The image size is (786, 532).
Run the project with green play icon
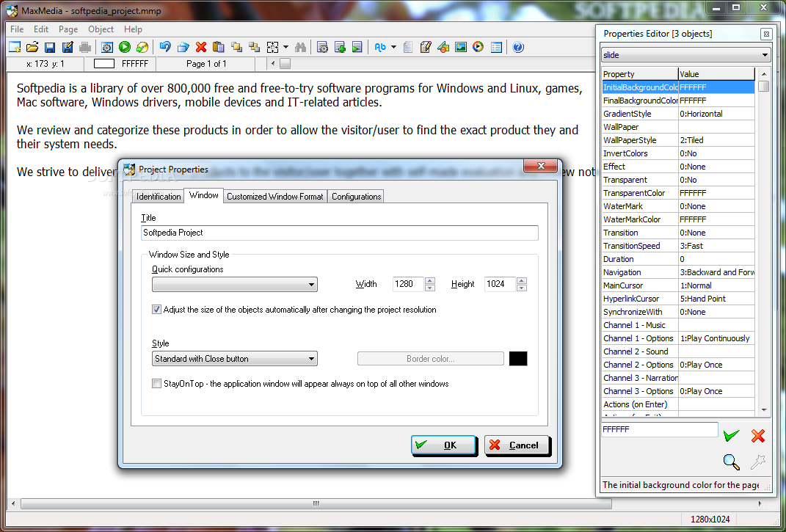tap(125, 47)
